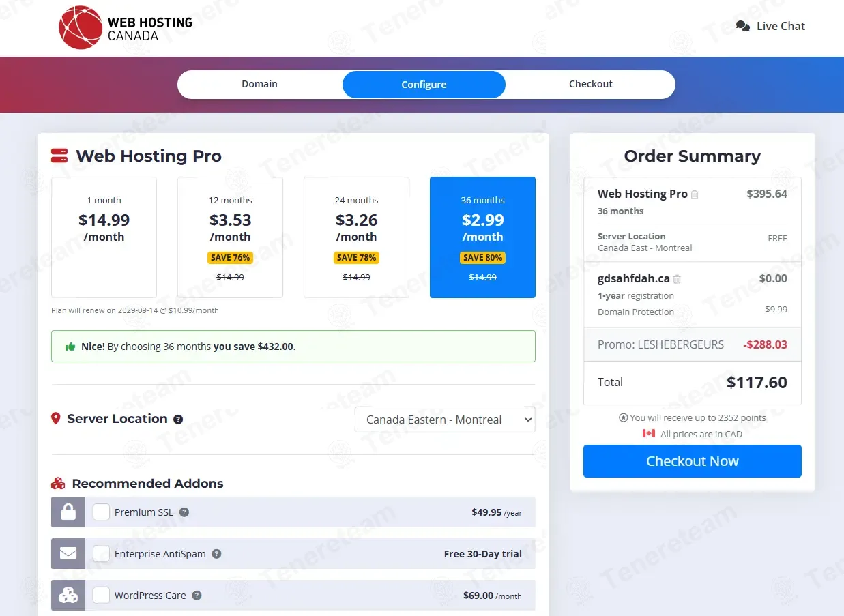The image size is (844, 616).
Task: Click the SAVE 80% badge
Action: point(482,258)
